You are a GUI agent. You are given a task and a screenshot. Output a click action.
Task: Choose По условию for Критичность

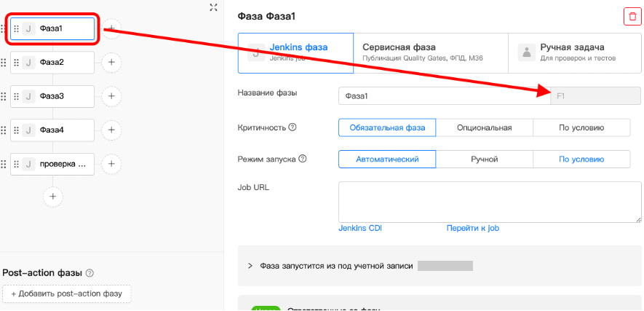pyautogui.click(x=581, y=127)
